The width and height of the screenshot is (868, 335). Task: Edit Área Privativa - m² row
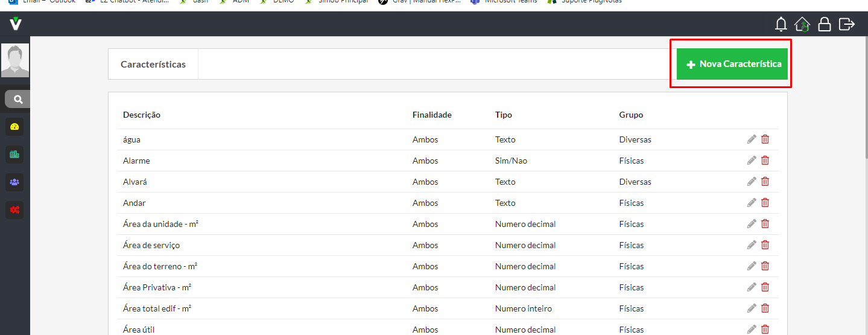752,287
